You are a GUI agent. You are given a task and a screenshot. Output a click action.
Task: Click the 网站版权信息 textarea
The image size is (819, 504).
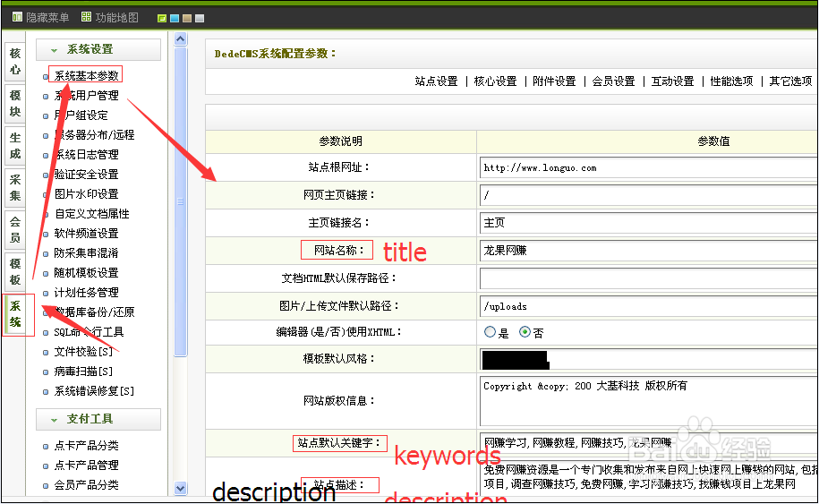pyautogui.click(x=649, y=401)
